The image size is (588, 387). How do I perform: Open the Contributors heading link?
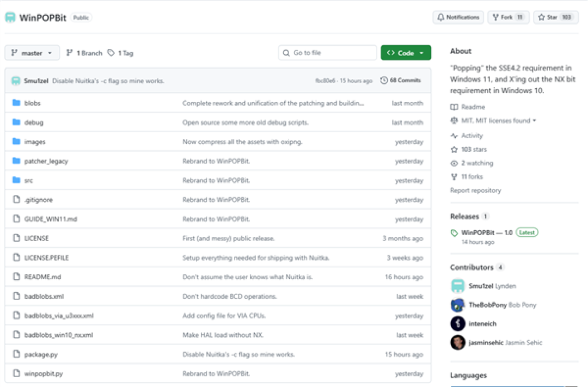tap(471, 267)
